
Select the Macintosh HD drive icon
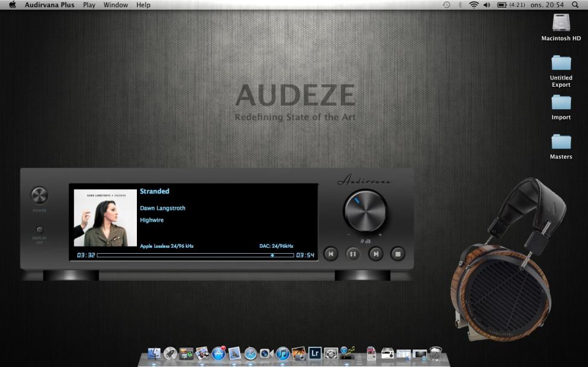click(561, 22)
